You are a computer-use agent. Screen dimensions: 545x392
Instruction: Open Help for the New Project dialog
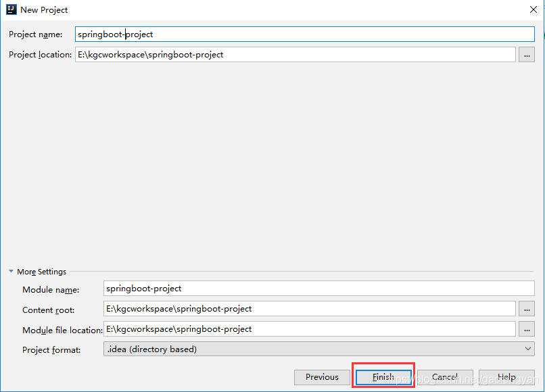pos(506,377)
